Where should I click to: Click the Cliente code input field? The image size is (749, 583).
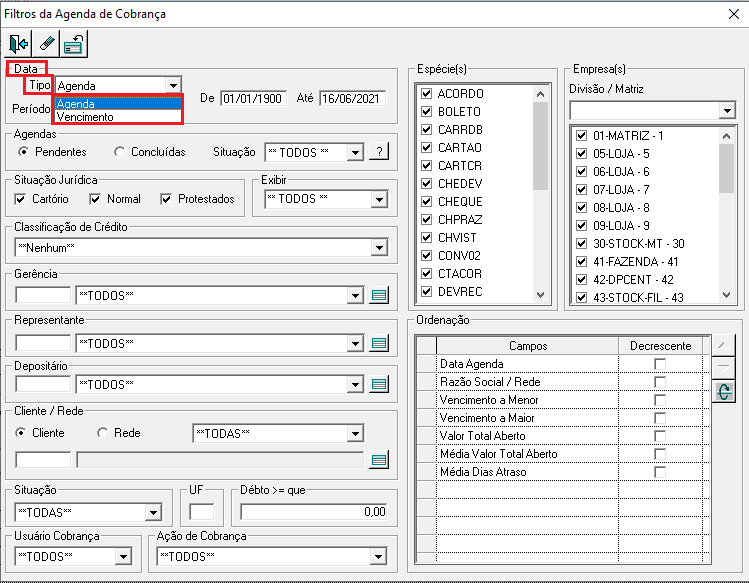click(x=43, y=460)
